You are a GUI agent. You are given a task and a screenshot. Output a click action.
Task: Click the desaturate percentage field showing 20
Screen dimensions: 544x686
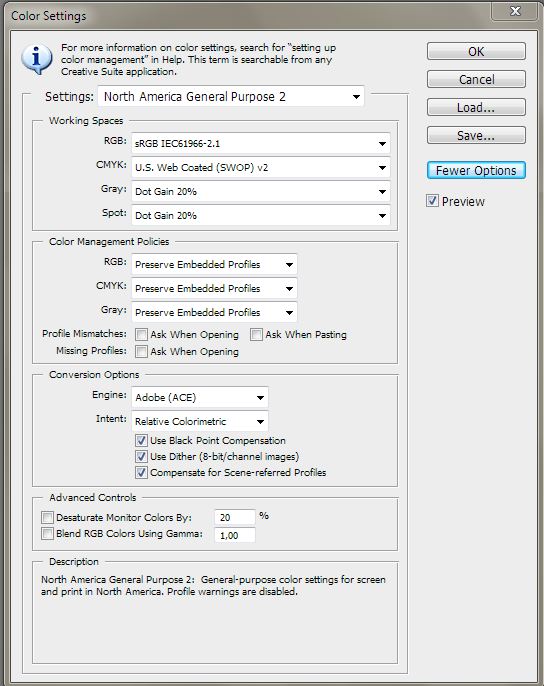[235, 517]
